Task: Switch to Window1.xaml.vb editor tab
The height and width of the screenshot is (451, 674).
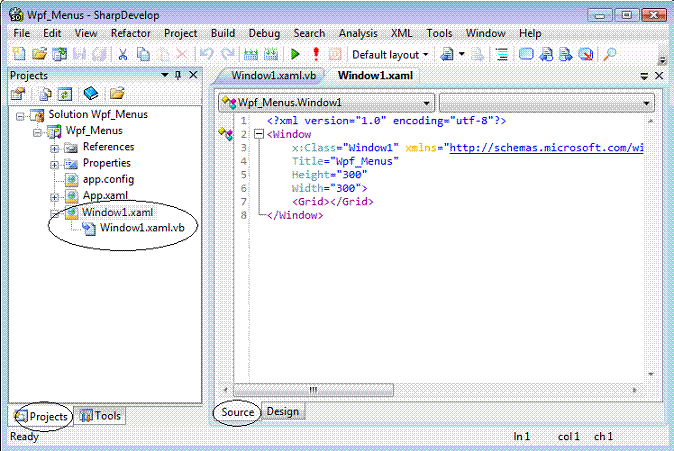Action: (x=273, y=76)
